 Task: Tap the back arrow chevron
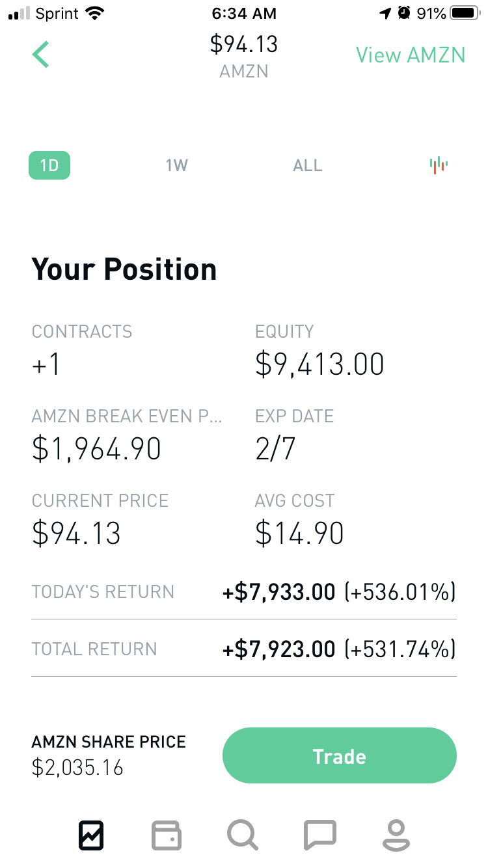[41, 54]
